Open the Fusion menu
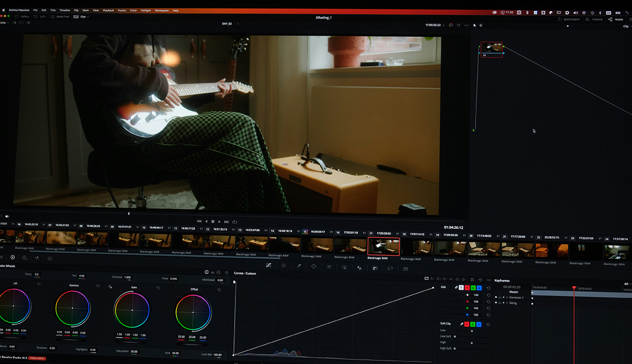Screen dimensions: 632x364 tap(122, 9)
